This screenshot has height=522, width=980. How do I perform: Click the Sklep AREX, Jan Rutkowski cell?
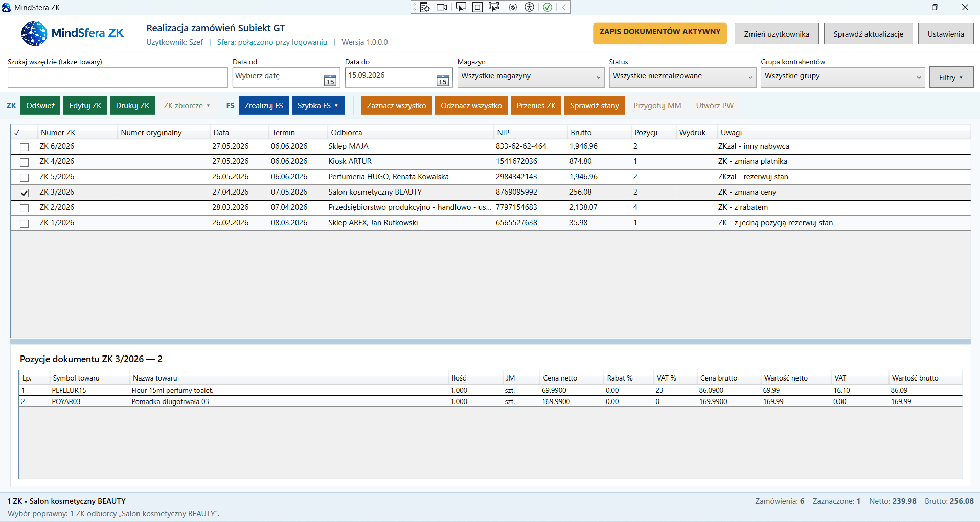click(373, 223)
